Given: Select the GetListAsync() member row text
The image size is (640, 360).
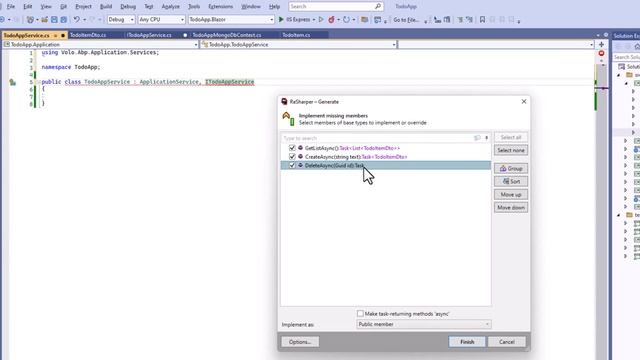Looking at the screenshot, I should [352, 148].
